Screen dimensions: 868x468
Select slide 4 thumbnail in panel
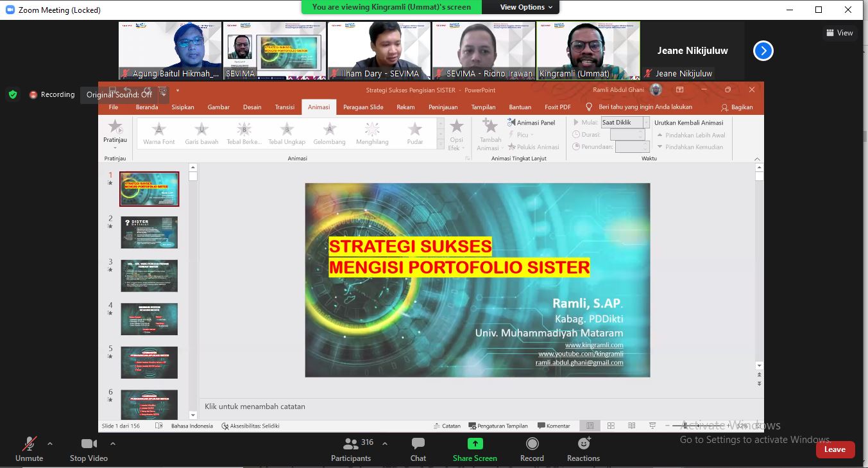pos(149,319)
